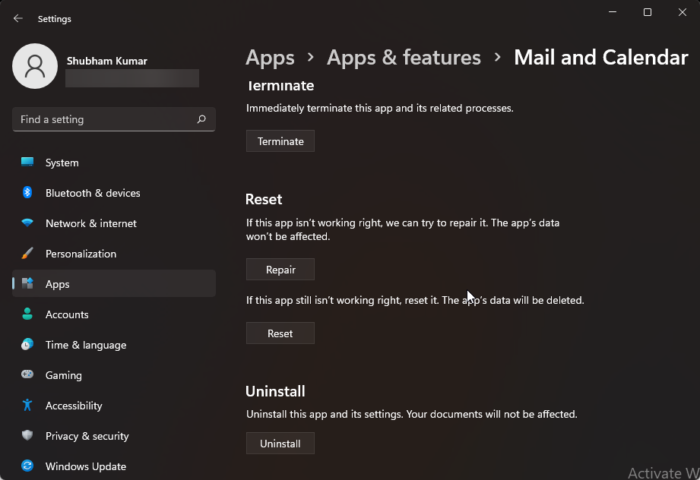700x480 pixels.
Task: Open Time & language settings
Action: pos(114,345)
